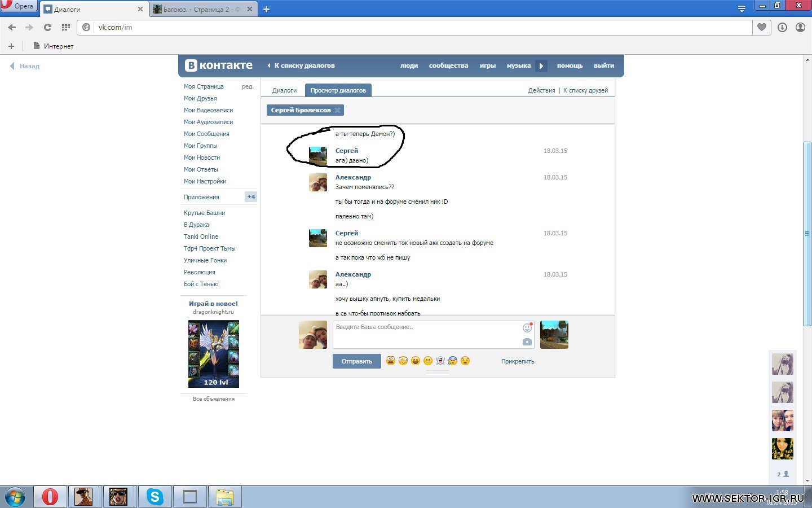Open the dragonknight.ru ad banner image
This screenshot has width=812, height=508.
point(214,354)
